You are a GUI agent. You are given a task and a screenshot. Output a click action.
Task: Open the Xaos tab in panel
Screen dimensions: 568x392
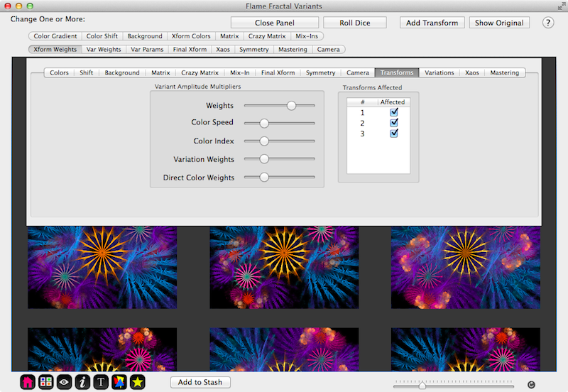pyautogui.click(x=472, y=73)
